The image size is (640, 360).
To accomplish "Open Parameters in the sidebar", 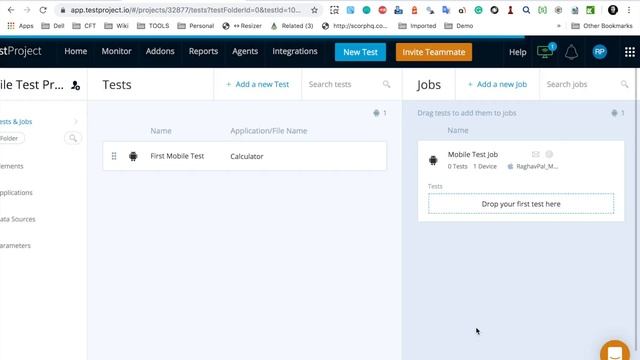I will (x=15, y=245).
